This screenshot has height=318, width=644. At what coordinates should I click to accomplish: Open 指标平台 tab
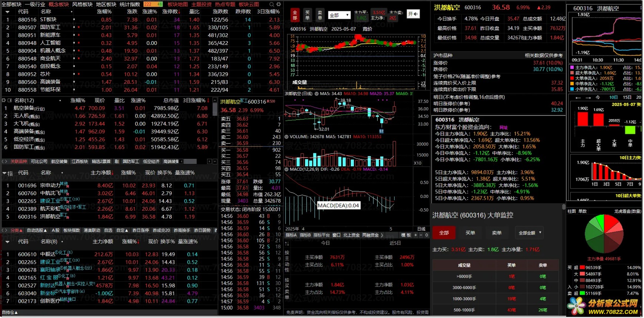tap(321, 235)
